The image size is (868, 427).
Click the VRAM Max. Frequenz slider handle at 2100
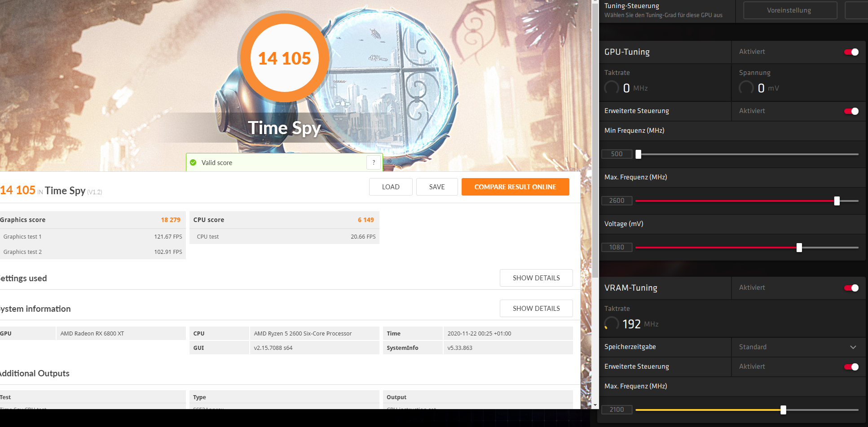click(784, 410)
